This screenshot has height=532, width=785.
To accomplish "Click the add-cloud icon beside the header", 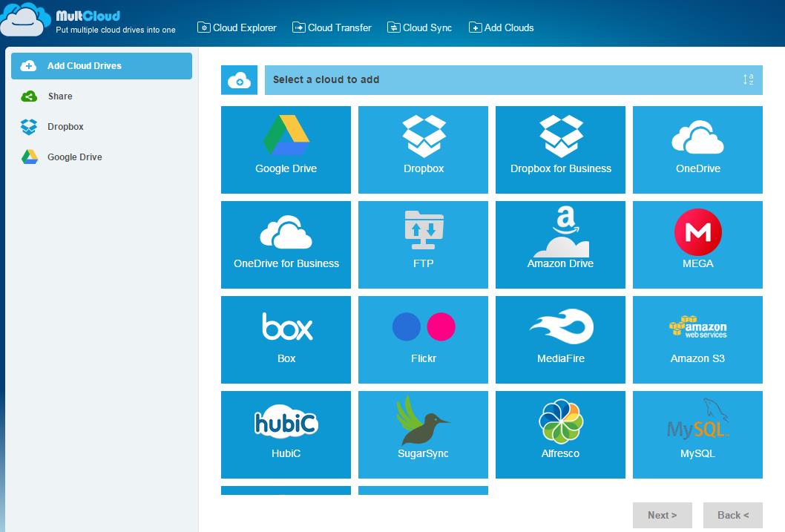I will (240, 80).
